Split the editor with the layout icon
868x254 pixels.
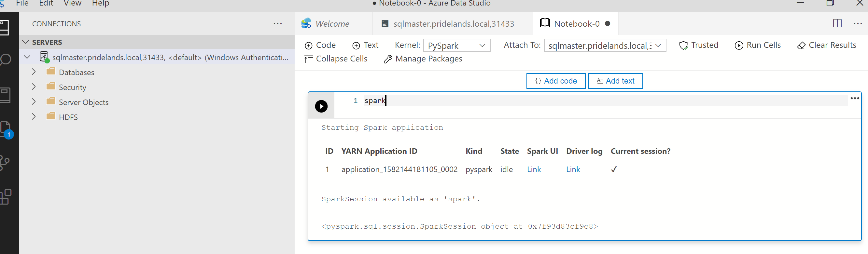(837, 23)
